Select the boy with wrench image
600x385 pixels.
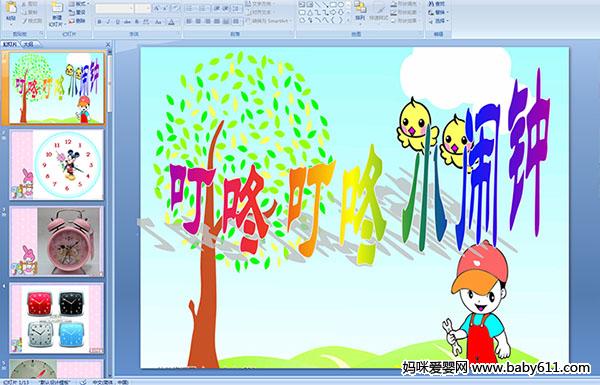tap(478, 302)
